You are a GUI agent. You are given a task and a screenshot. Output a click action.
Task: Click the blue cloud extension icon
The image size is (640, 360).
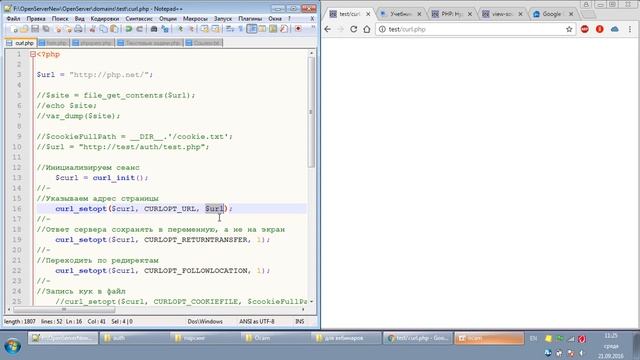point(615,29)
